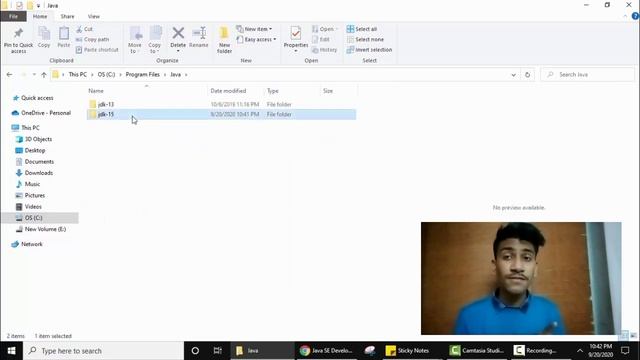
Task: Switch to Chrome Java SE taskbar item
Action: (x=327, y=351)
